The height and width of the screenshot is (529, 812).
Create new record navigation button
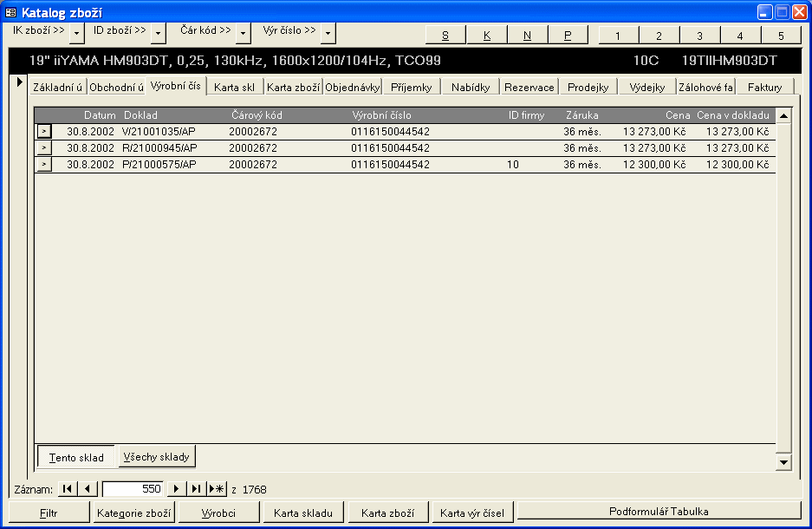pos(217,489)
